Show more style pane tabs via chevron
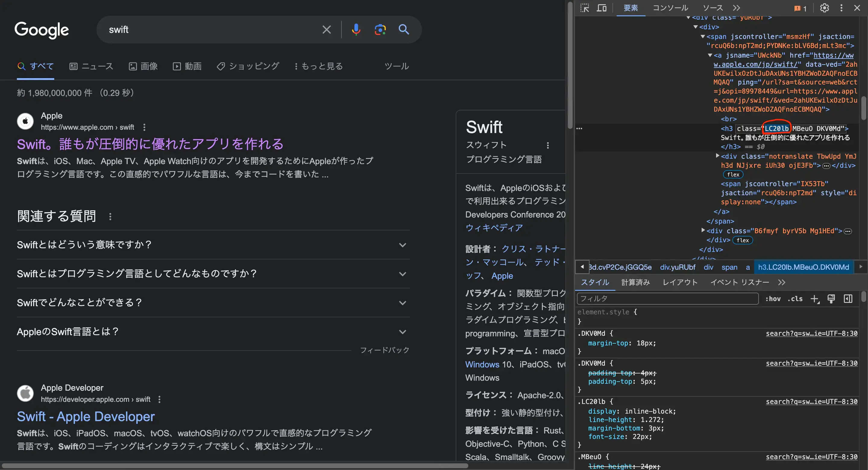Viewport: 868px width, 470px height. [782, 282]
